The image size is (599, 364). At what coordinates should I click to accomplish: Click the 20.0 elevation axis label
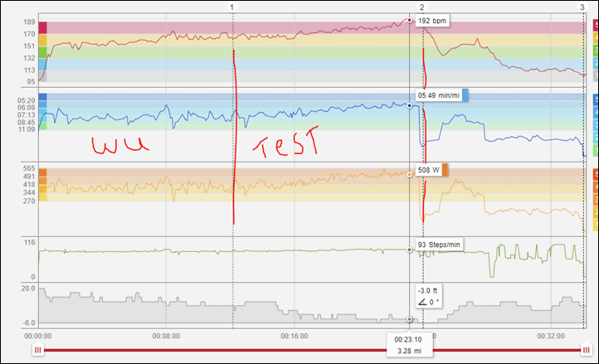(28, 289)
